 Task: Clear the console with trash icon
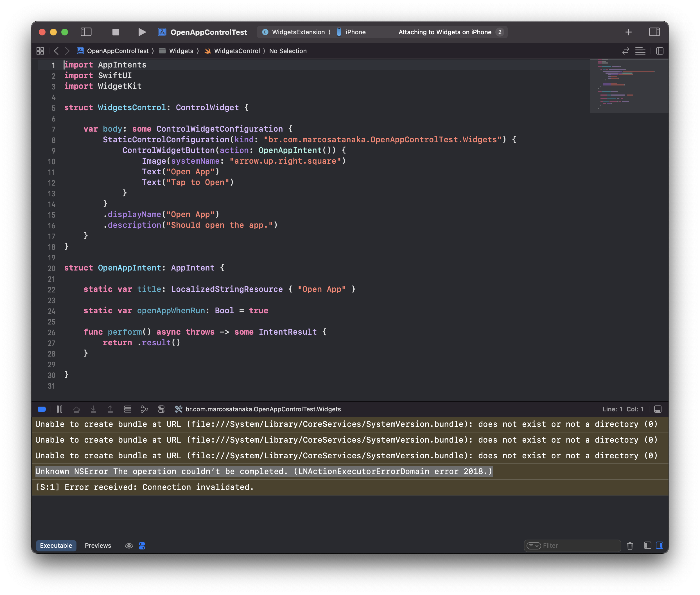point(629,546)
